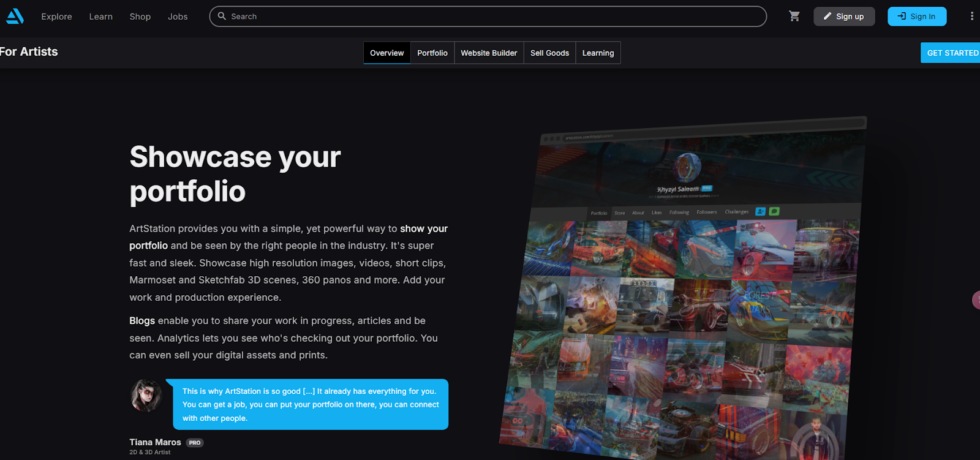Open the Jobs navigation item
The height and width of the screenshot is (460, 980).
coord(178,17)
